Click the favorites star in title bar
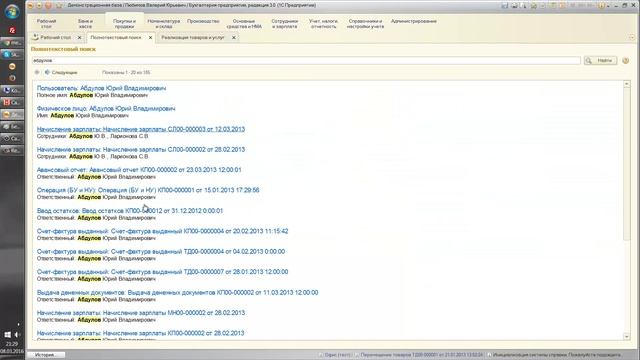The width and height of the screenshot is (640, 360). pyautogui.click(x=59, y=6)
